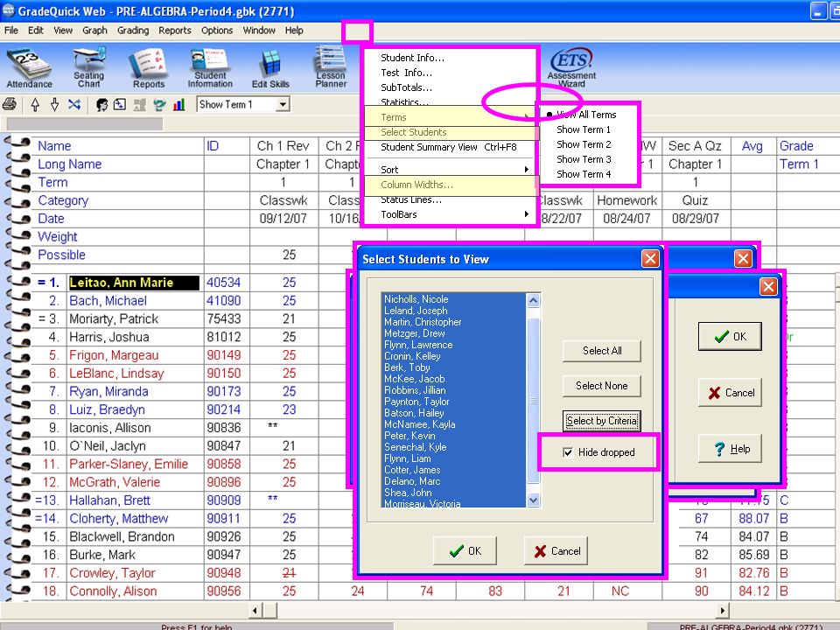Viewport: 840px width, 630px height.
Task: Click OK in the dialog behind Select Students
Action: (730, 336)
